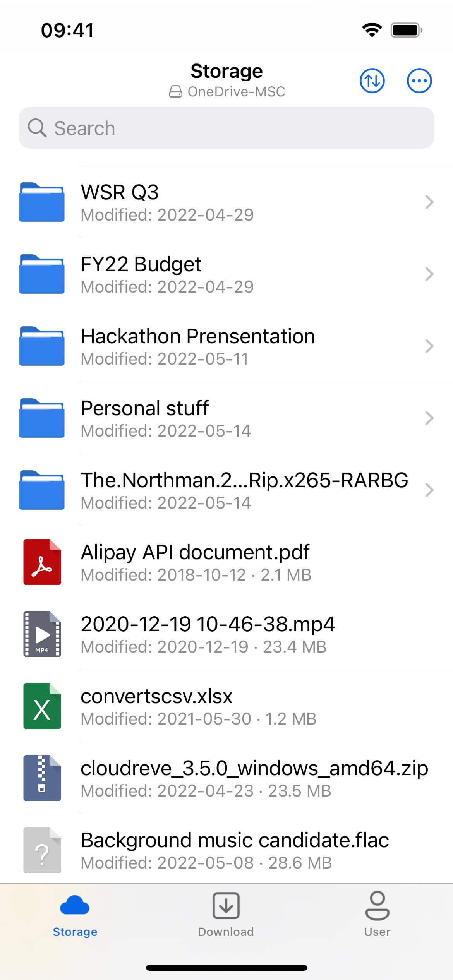
Task: Tap the MP4 video file icon
Action: tap(42, 634)
